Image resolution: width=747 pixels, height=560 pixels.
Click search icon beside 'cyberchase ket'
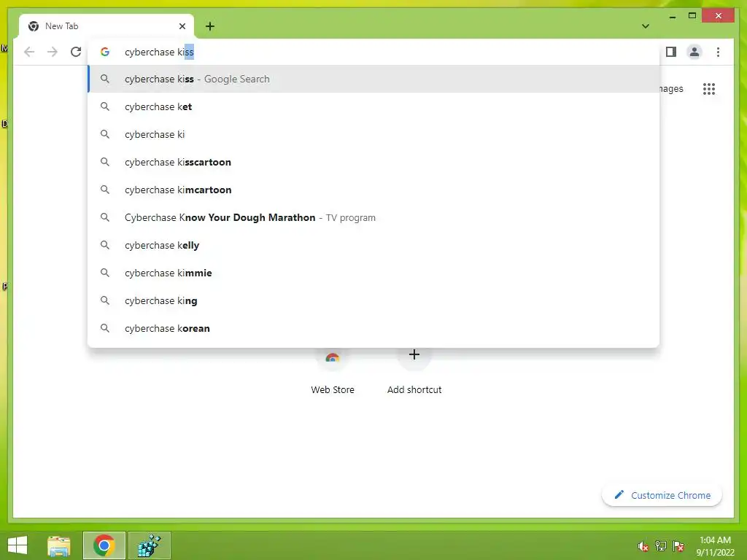point(105,106)
